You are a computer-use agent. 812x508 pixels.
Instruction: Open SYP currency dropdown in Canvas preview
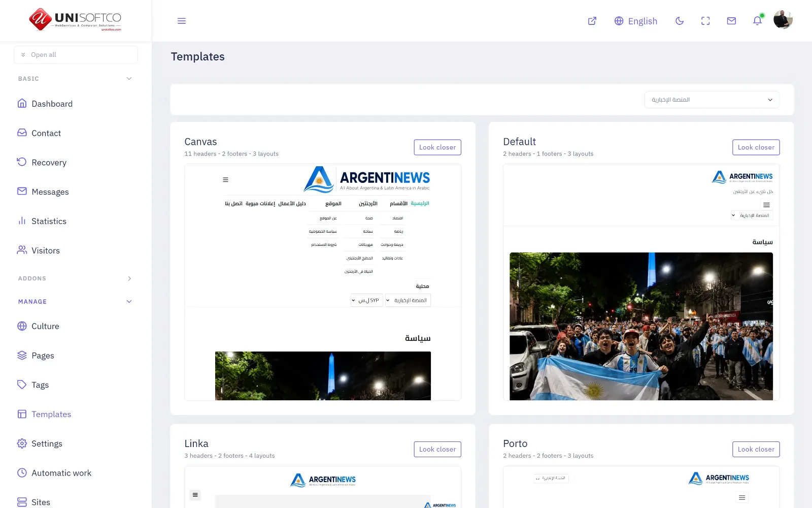pyautogui.click(x=366, y=300)
